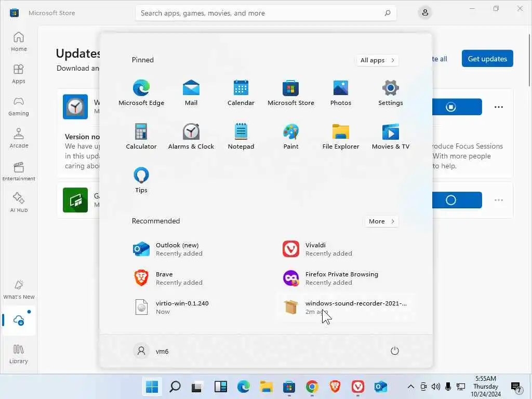Viewport: 532px width, 399px height.
Task: Expand the All apps list
Action: (x=377, y=60)
